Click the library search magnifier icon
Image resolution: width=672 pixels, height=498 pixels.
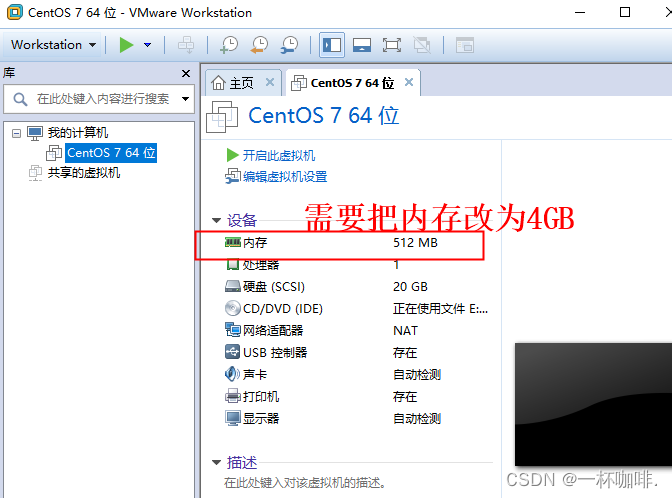[x=20, y=99]
